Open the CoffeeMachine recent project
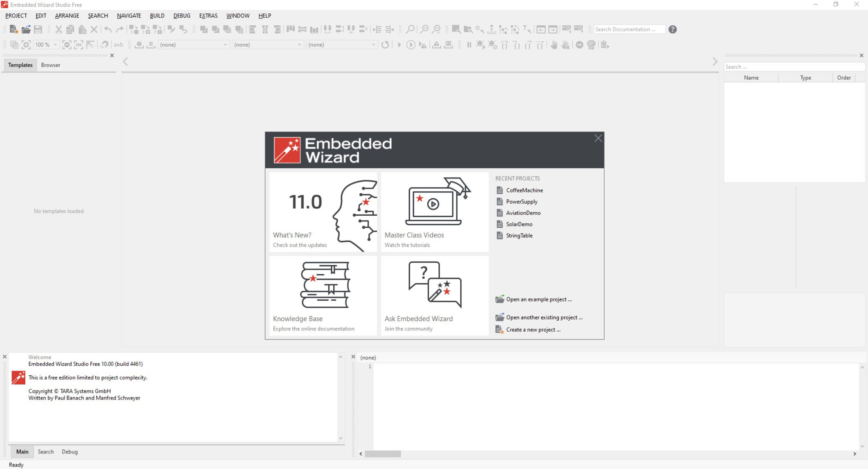 (524, 190)
